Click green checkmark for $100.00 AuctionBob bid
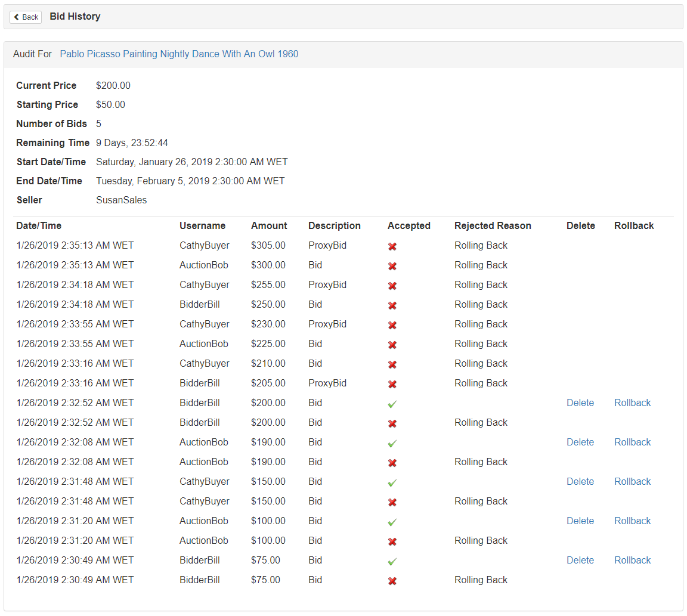The width and height of the screenshot is (687, 616). [392, 522]
